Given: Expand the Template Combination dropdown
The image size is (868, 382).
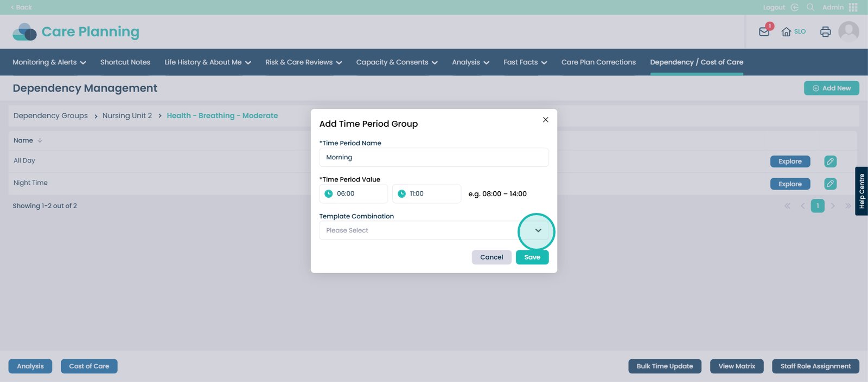Looking at the screenshot, I should [x=538, y=231].
